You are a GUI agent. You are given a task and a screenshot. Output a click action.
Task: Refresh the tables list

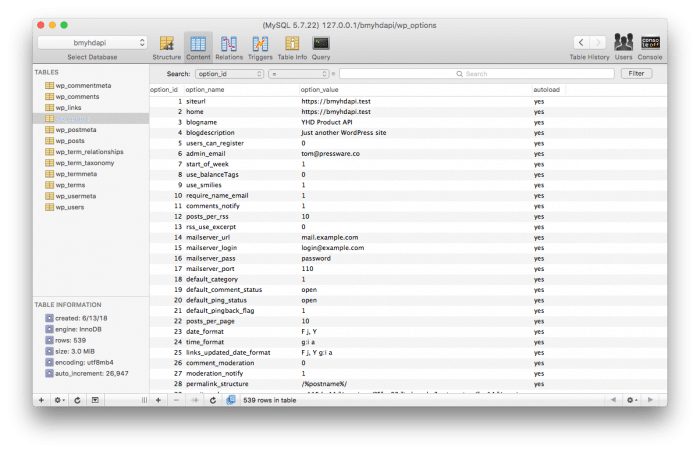coord(77,400)
